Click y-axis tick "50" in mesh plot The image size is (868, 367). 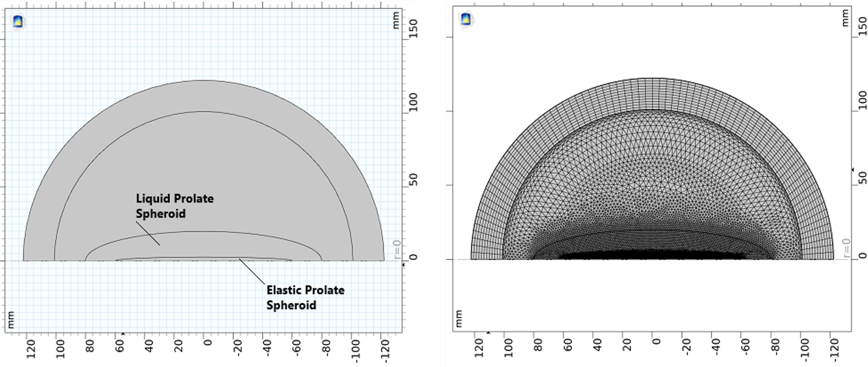coord(862,178)
